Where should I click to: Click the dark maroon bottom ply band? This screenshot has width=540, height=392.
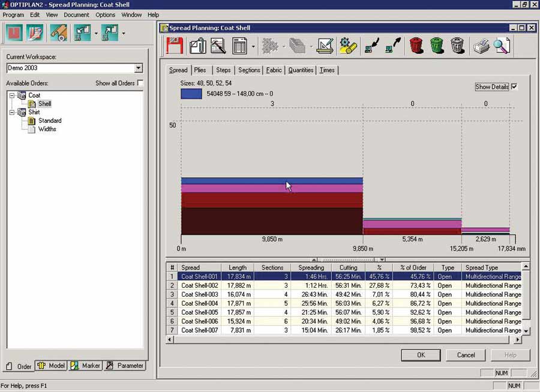click(272, 221)
